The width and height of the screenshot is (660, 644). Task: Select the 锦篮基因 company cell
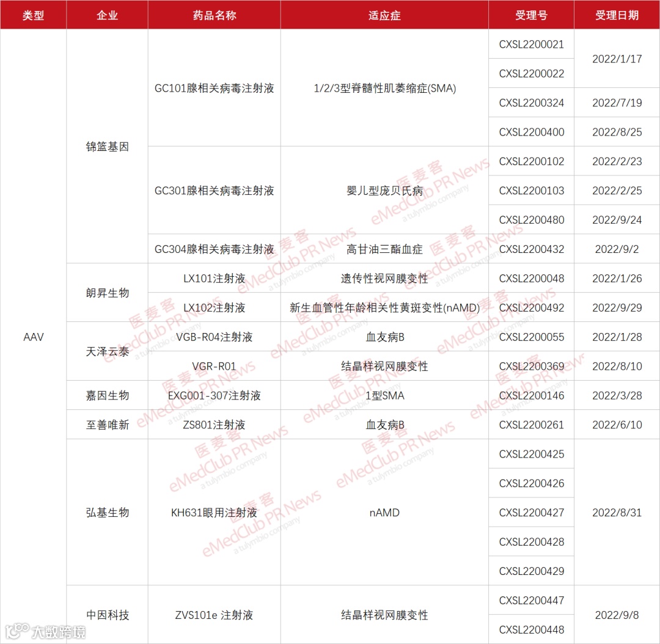[x=107, y=147]
